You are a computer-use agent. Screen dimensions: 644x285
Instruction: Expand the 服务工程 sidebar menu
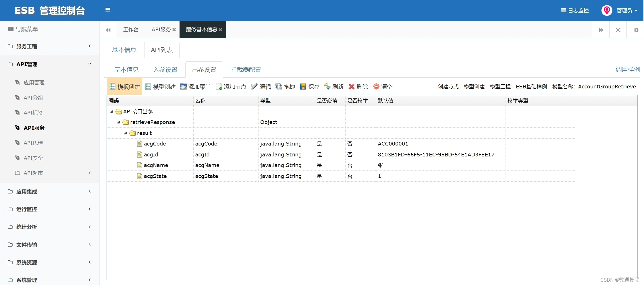point(49,46)
